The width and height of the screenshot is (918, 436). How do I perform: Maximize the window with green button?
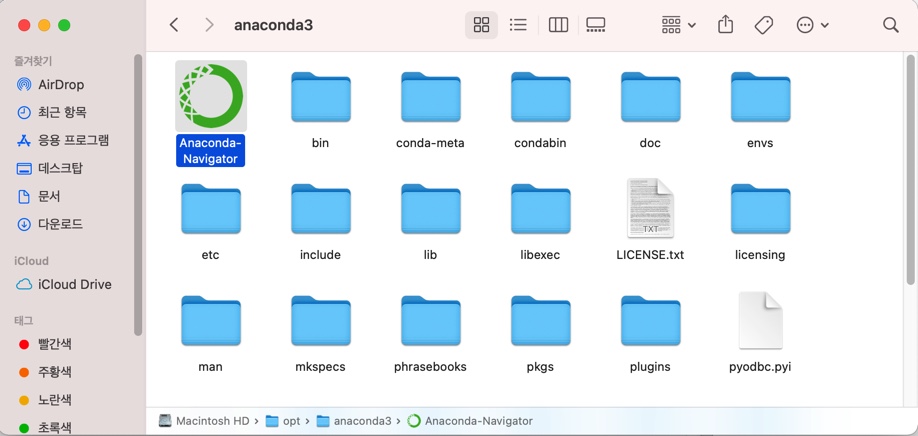(64, 25)
